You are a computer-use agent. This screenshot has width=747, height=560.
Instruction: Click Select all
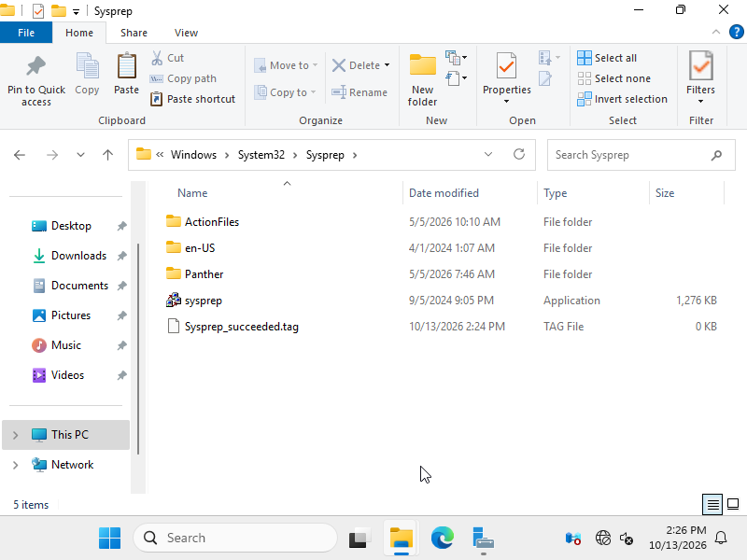(607, 58)
